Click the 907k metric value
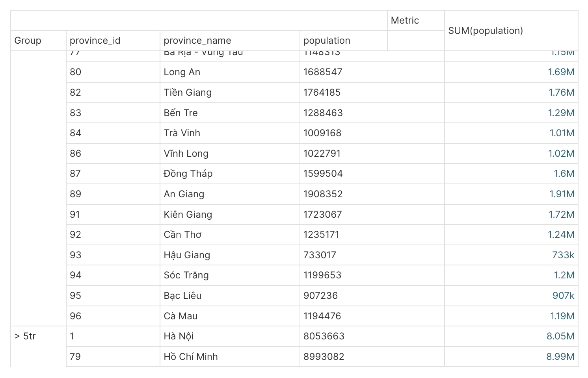The image size is (588, 378). [563, 296]
